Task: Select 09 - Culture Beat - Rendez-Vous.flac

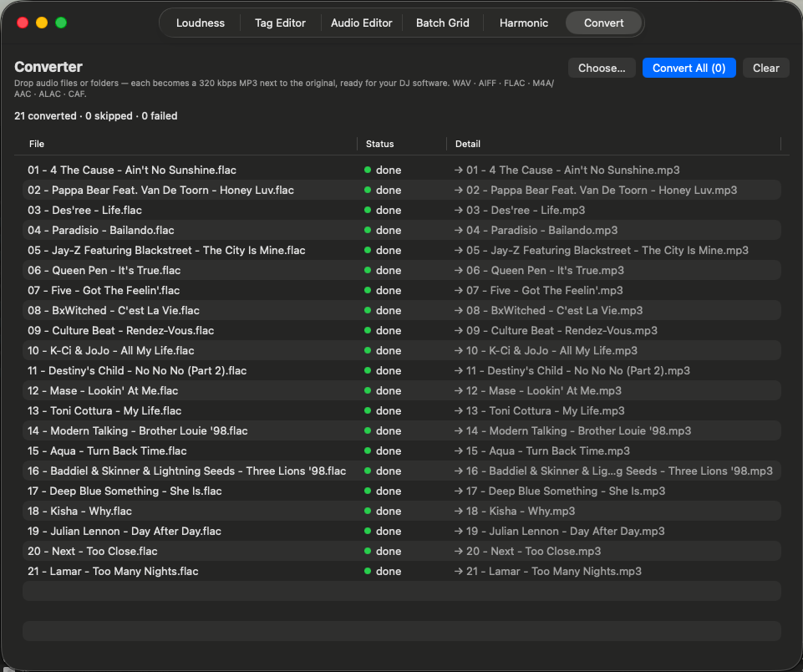Action: pos(120,330)
